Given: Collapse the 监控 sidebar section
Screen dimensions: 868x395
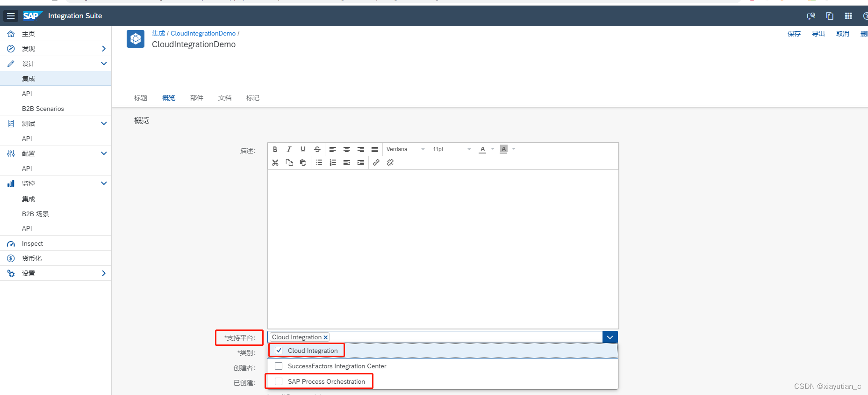Looking at the screenshot, I should (104, 183).
